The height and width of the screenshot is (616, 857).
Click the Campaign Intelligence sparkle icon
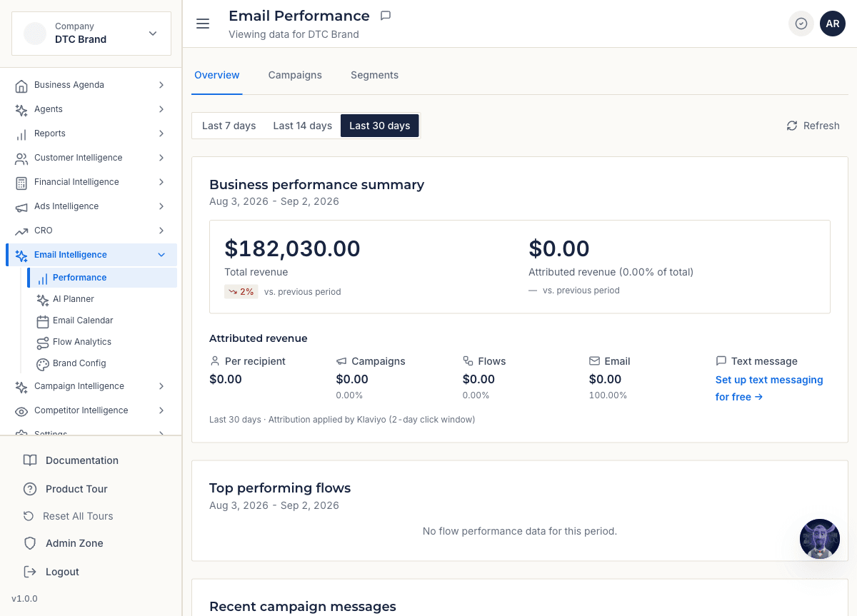coord(21,387)
